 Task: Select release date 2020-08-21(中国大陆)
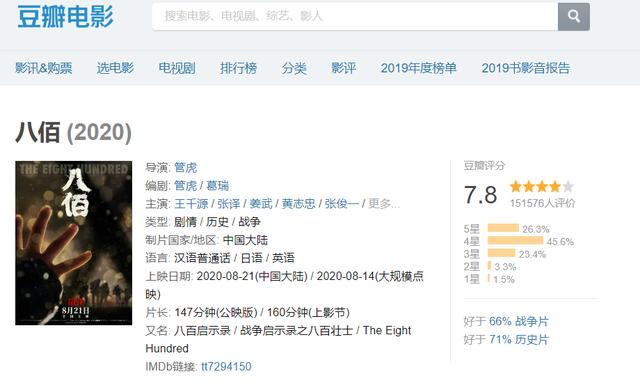[x=252, y=276]
